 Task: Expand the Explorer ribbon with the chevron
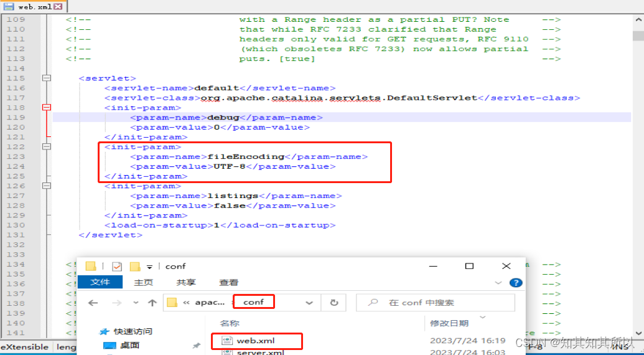[x=498, y=283]
